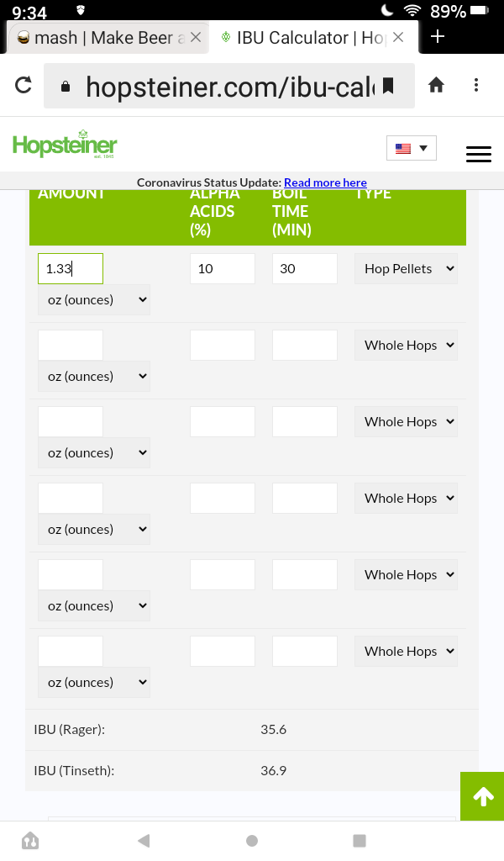Open the Read more here link
504x861 pixels.
(325, 182)
